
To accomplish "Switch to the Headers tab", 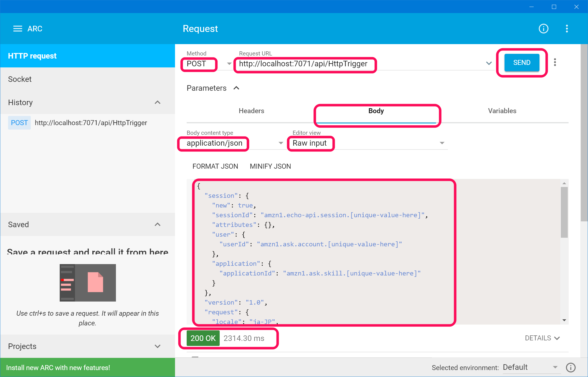I will tap(251, 111).
